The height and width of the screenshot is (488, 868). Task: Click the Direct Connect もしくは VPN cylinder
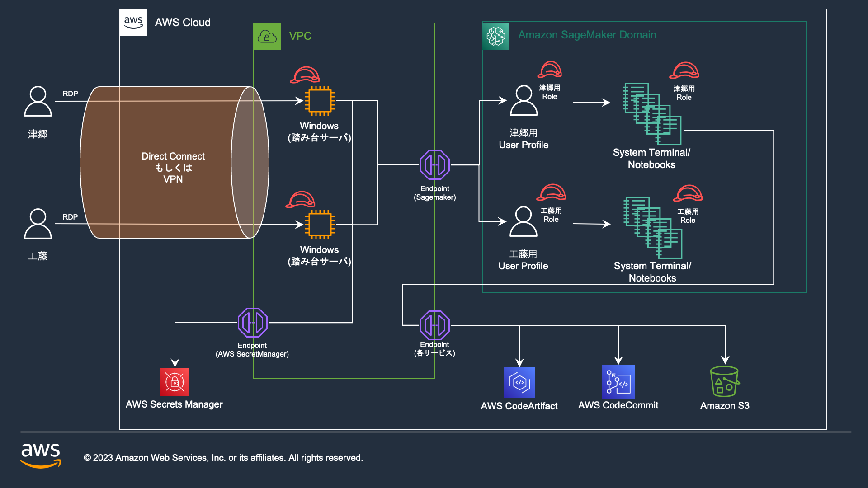[x=175, y=162]
